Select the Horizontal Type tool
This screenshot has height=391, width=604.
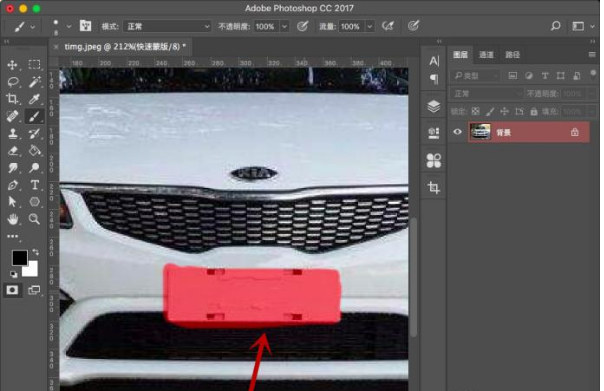34,185
